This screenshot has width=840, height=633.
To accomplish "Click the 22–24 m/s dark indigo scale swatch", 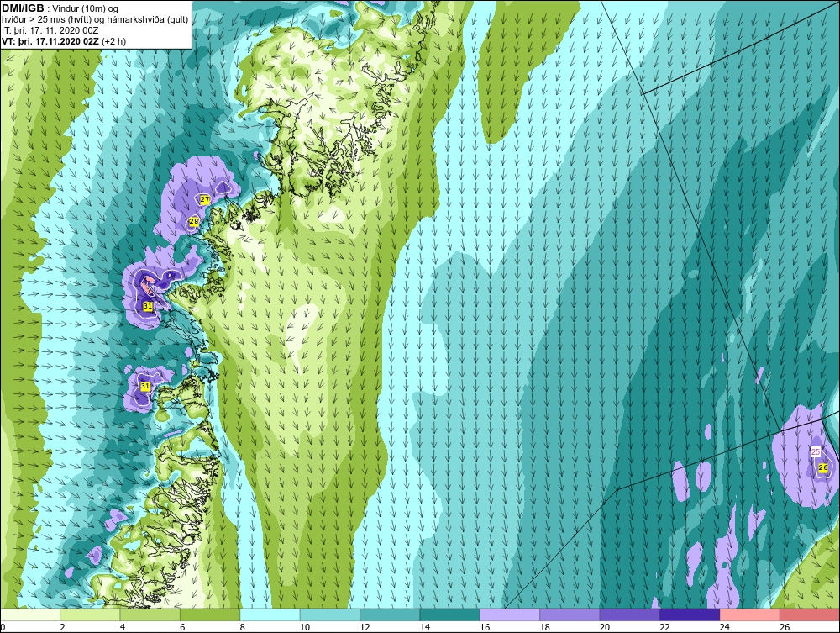I will (x=690, y=615).
